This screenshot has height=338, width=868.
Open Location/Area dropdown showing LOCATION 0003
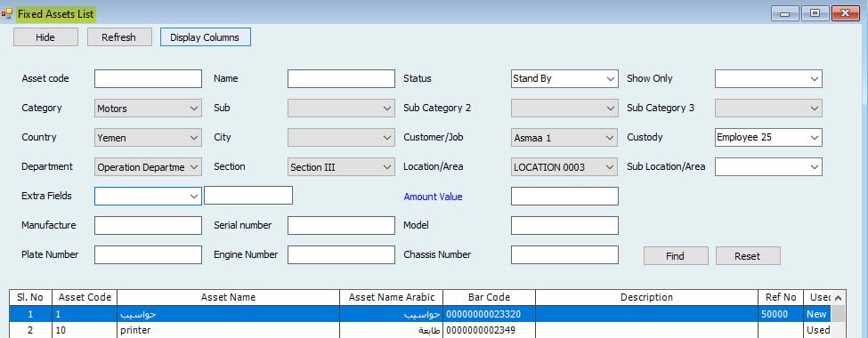coord(564,166)
